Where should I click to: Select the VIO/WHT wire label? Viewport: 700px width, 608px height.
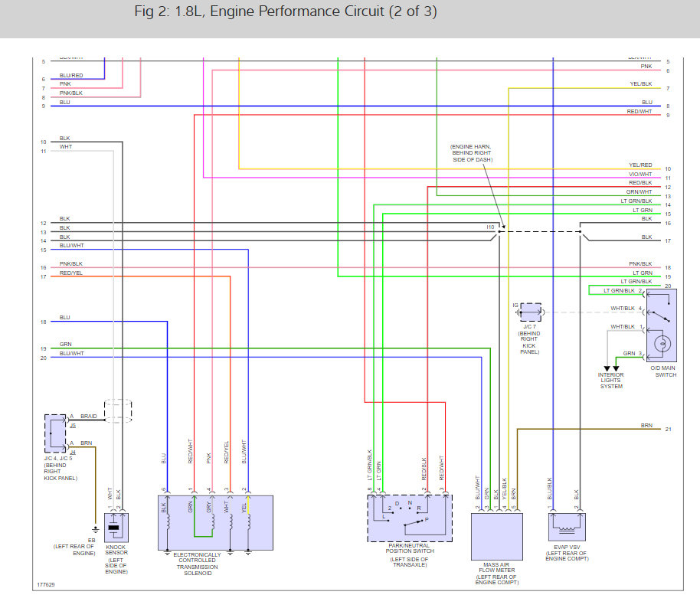[x=640, y=174]
